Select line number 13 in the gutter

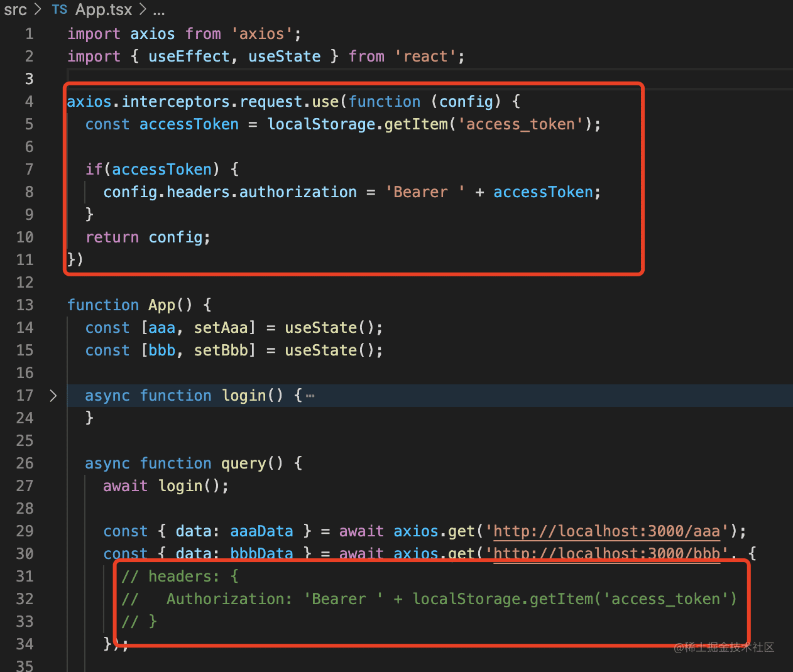25,305
